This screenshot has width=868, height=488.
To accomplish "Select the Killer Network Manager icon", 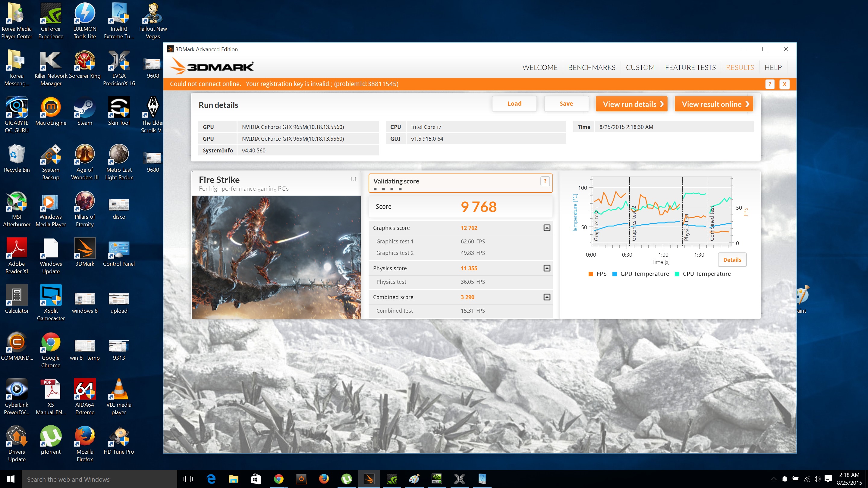I will [51, 68].
